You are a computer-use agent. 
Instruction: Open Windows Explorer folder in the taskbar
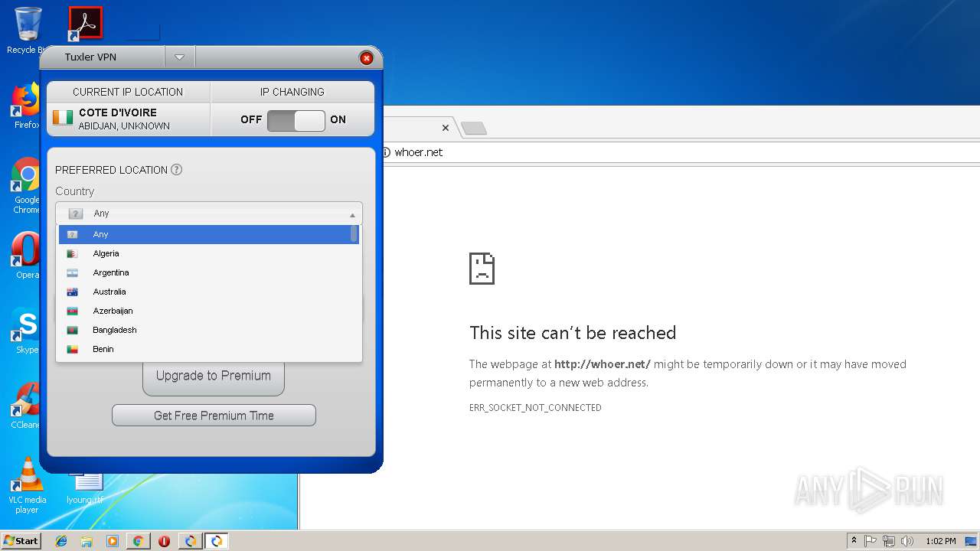click(x=87, y=541)
